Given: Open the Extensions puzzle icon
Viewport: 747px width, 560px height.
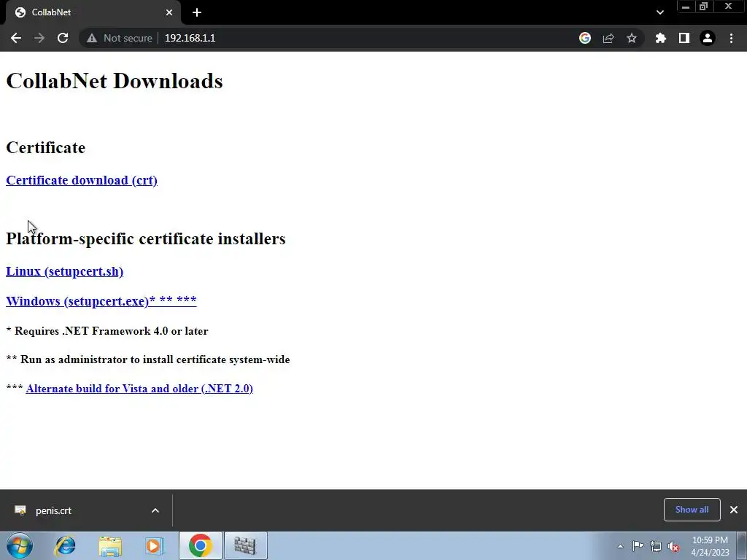Looking at the screenshot, I should tap(660, 38).
